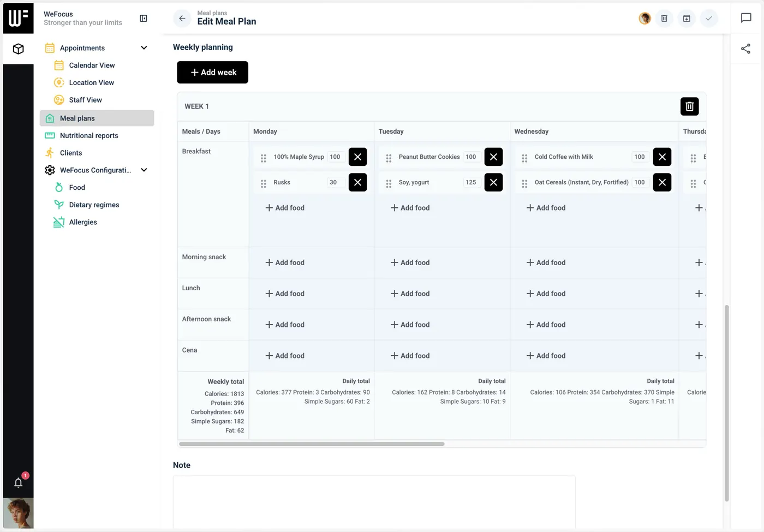Screen dimensions: 764x532
Task: Grab drag handle of Cold Coffee with Milk
Action: coord(524,158)
